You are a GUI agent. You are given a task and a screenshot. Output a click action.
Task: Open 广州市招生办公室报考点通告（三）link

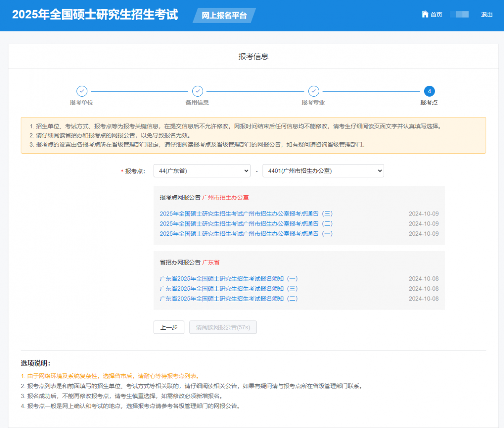tap(246, 214)
